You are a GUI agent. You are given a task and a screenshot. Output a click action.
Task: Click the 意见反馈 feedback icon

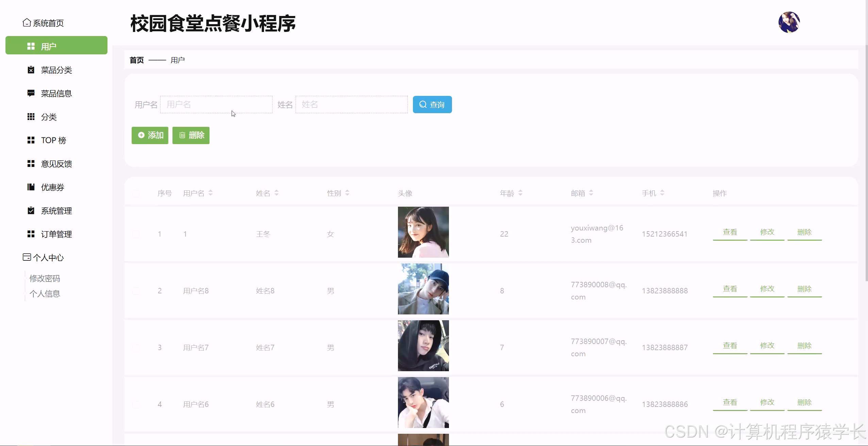pos(31,164)
